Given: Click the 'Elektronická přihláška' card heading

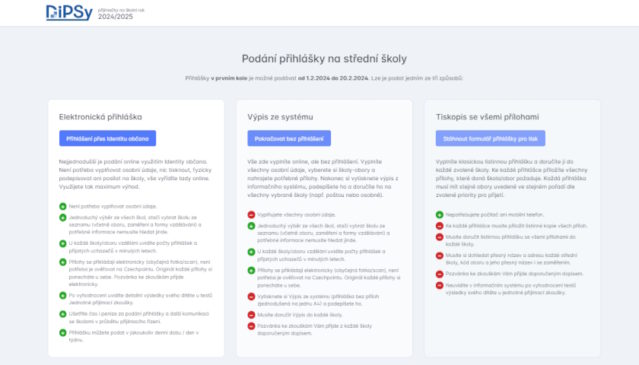Looking at the screenshot, I should (100, 117).
